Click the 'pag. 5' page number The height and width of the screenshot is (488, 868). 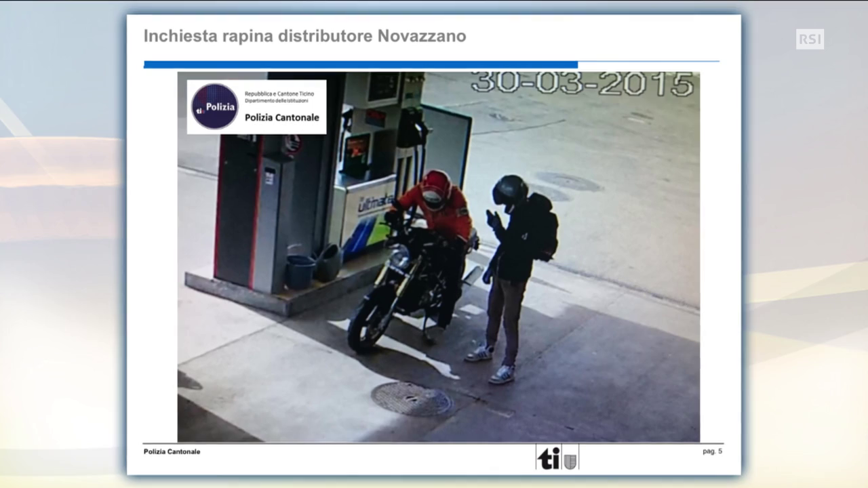[x=712, y=451]
